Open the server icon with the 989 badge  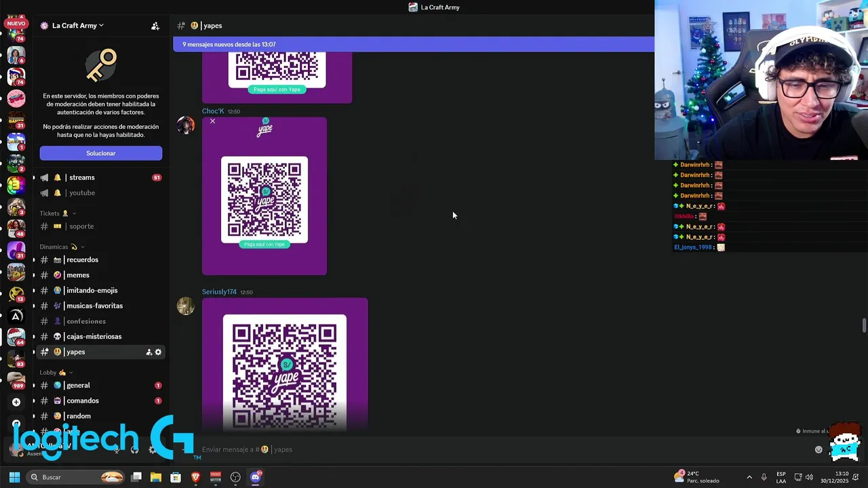pos(16,380)
